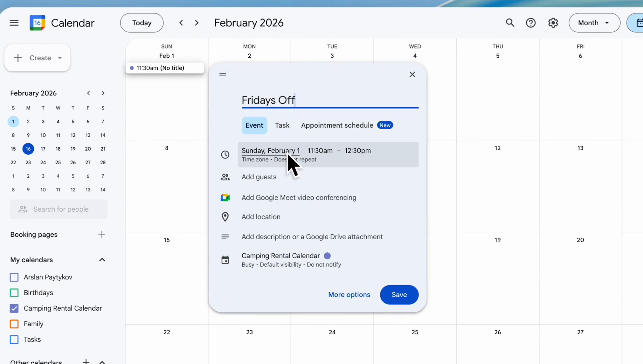Click the Camping Rental Calendar color dot
Screen dimensions: 643x364
point(327,256)
